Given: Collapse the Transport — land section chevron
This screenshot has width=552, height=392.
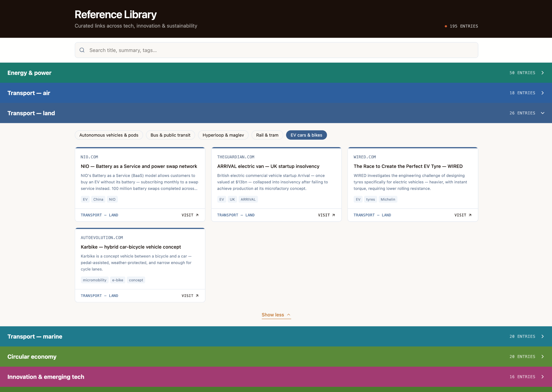Looking at the screenshot, I should click(543, 113).
